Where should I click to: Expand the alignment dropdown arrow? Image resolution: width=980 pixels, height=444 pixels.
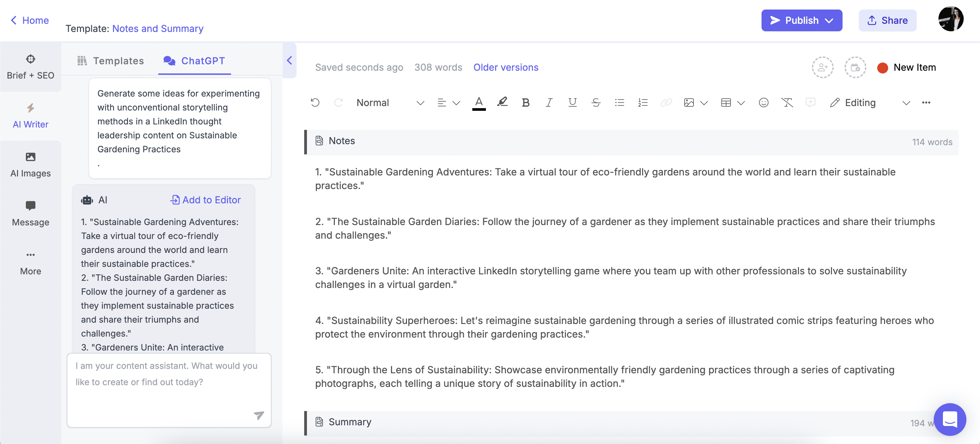click(456, 103)
